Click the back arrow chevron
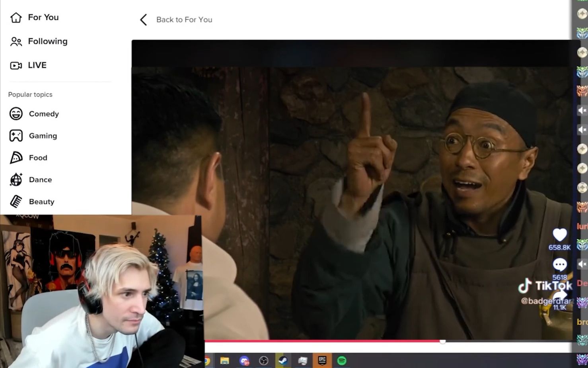 pos(144,20)
